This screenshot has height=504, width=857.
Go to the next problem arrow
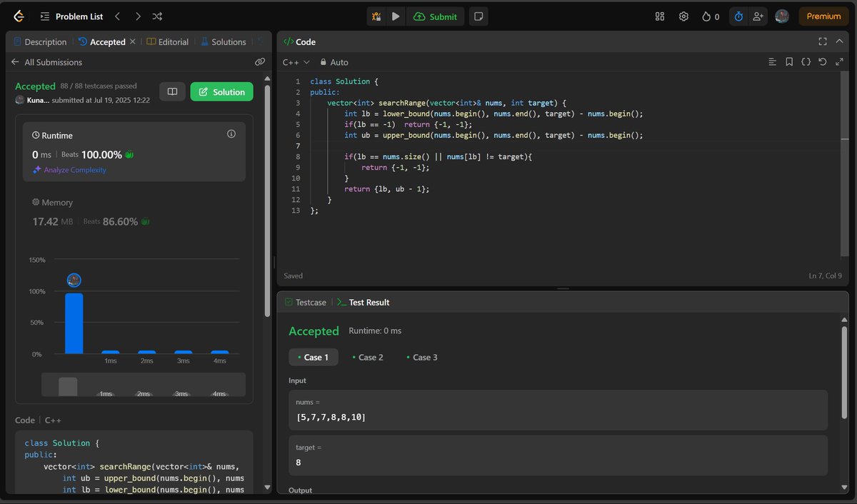pyautogui.click(x=138, y=16)
